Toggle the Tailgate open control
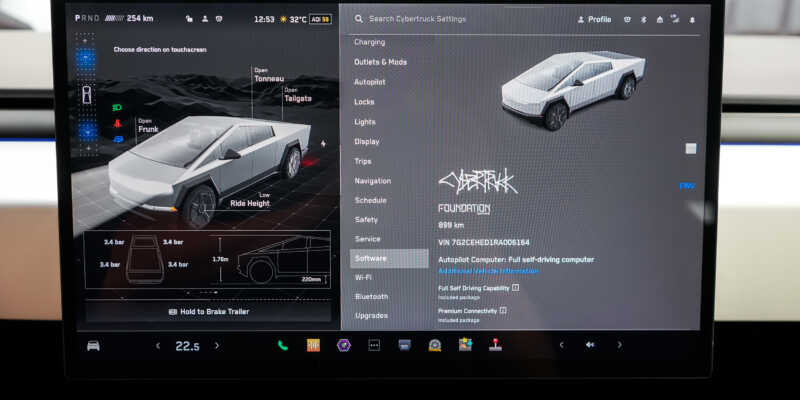Image resolution: width=800 pixels, height=400 pixels. [x=297, y=95]
